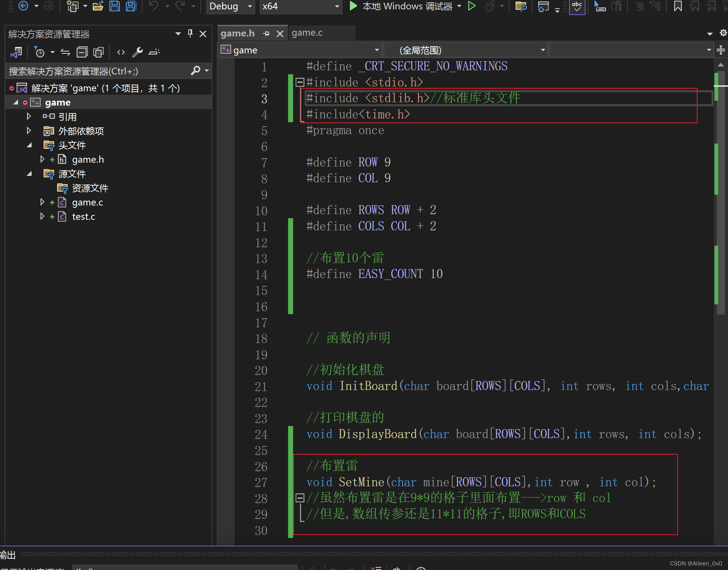Click the Save All toolbar icon

[x=131, y=6]
